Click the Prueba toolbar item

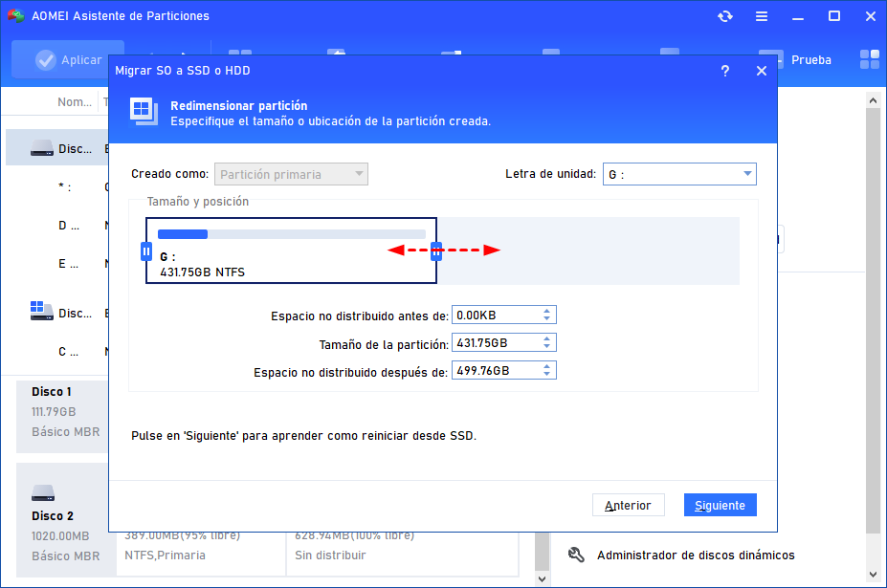click(x=809, y=60)
